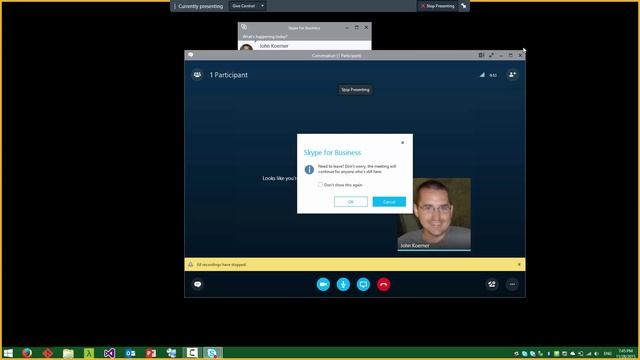Open the more options ellipsis button
Screen dimensions: 640x360
512,284
